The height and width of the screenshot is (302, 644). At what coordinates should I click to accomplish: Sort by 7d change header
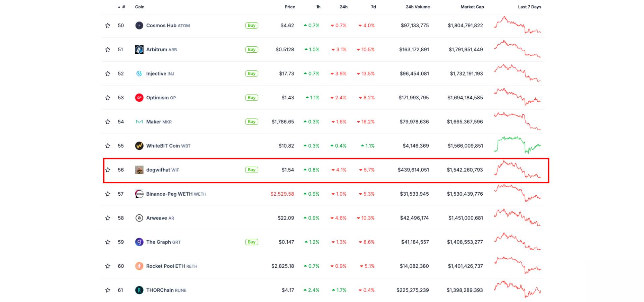coord(373,7)
